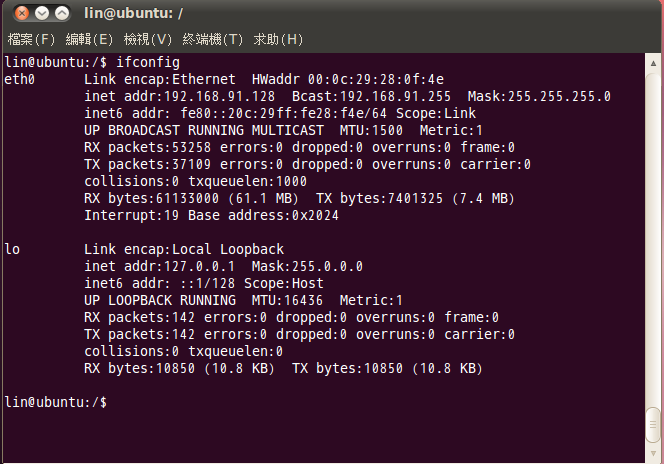Viewport: 664px width, 464px height.
Task: Close the terminal window
Action: pyautogui.click(x=19, y=14)
